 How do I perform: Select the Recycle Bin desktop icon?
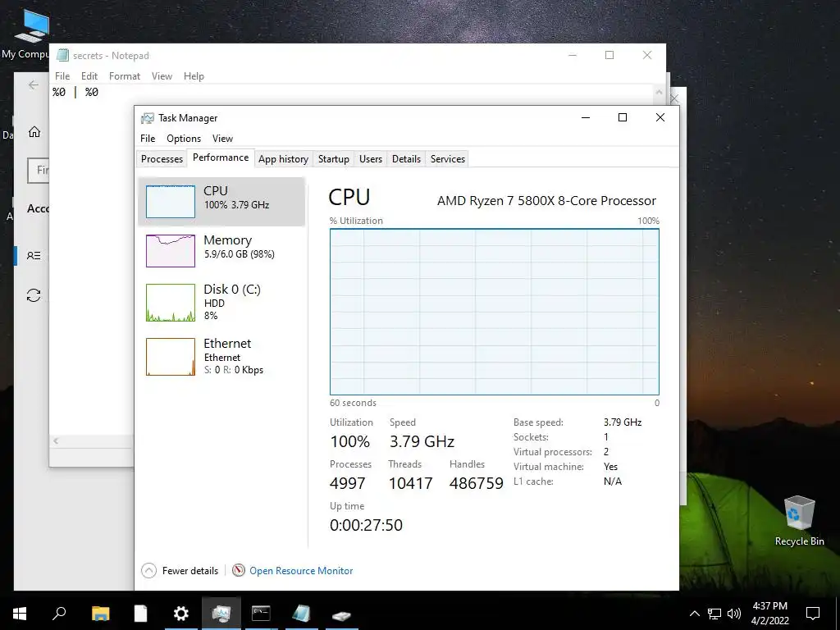[x=799, y=519]
